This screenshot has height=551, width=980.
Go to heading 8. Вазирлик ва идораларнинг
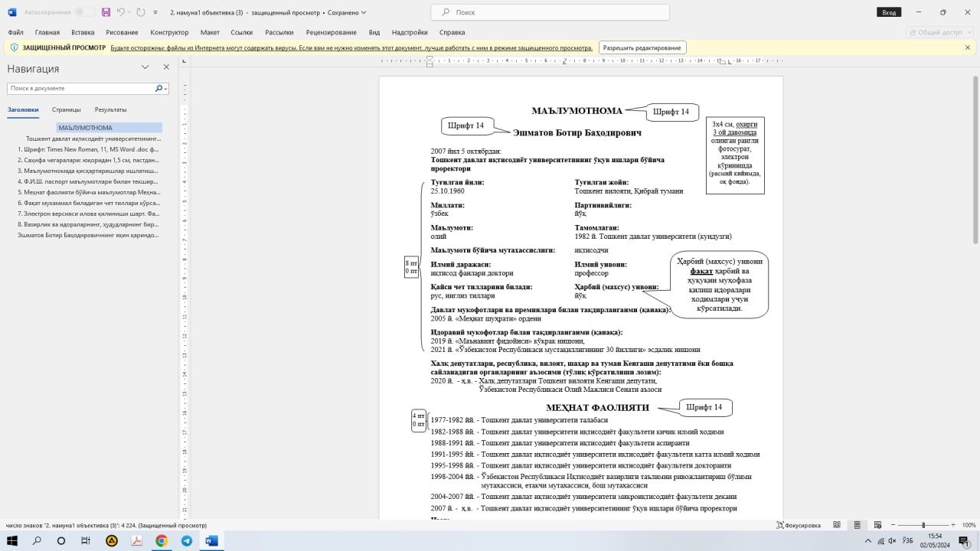(89, 224)
